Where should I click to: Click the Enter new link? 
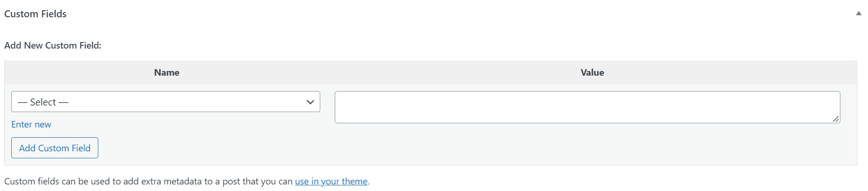click(x=31, y=125)
